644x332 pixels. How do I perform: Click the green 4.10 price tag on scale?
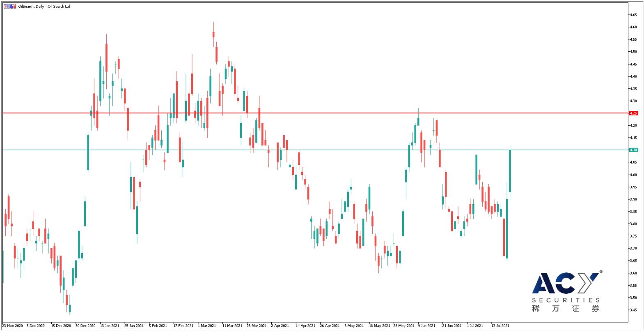[633, 150]
